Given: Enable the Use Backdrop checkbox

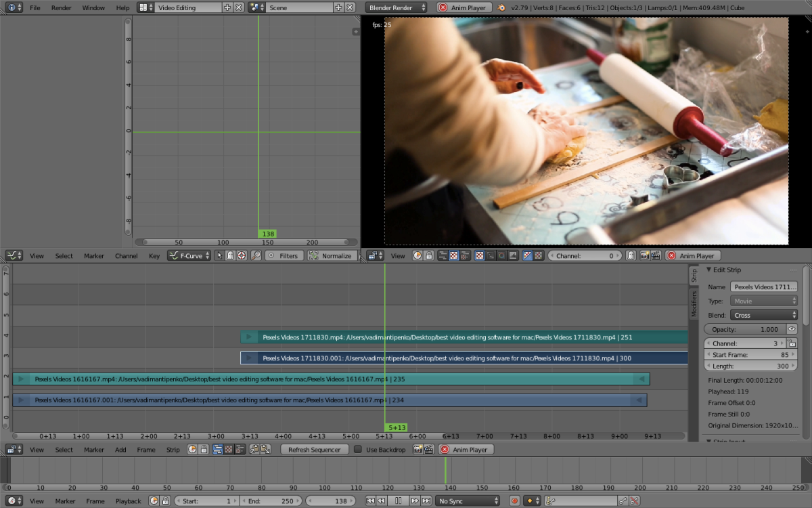Looking at the screenshot, I should [358, 450].
